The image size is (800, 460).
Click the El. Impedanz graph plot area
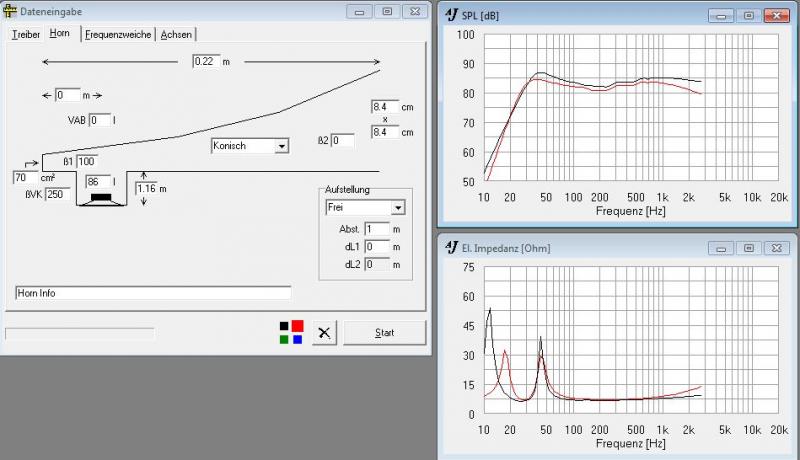click(x=631, y=340)
